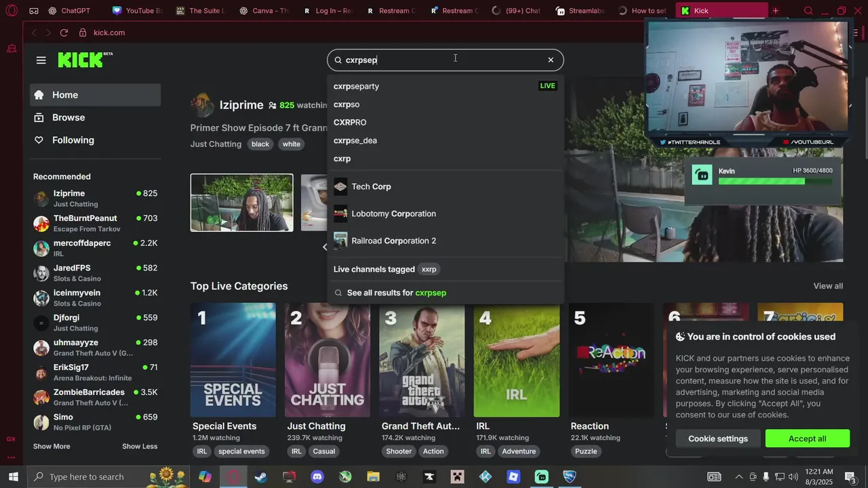
Task: Open uhmaayyze recommended channel
Action: tap(95, 348)
